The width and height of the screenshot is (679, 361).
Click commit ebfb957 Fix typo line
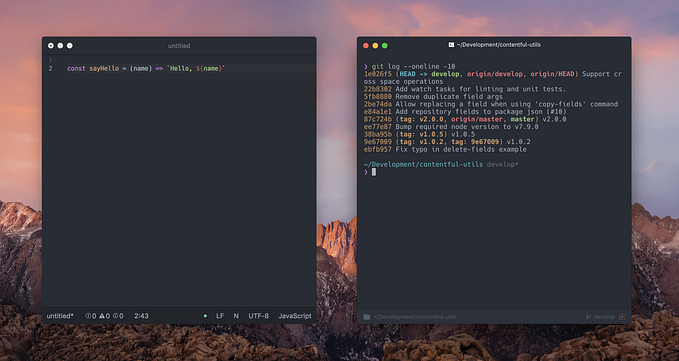pos(445,149)
